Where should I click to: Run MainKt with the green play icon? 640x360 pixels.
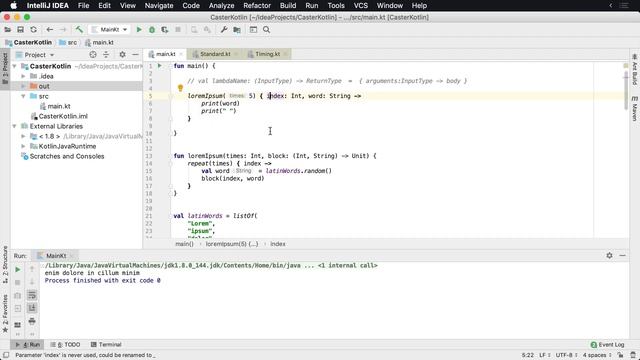pos(139,30)
